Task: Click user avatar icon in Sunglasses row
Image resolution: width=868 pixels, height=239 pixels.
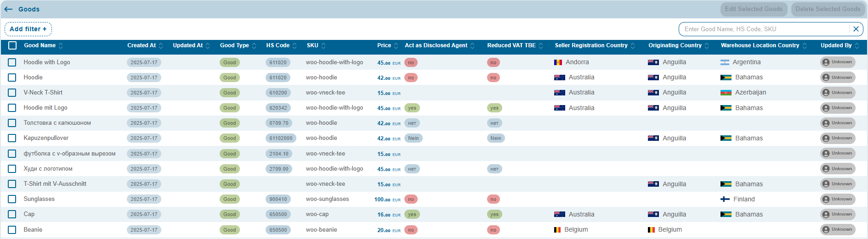Action: pyautogui.click(x=826, y=199)
